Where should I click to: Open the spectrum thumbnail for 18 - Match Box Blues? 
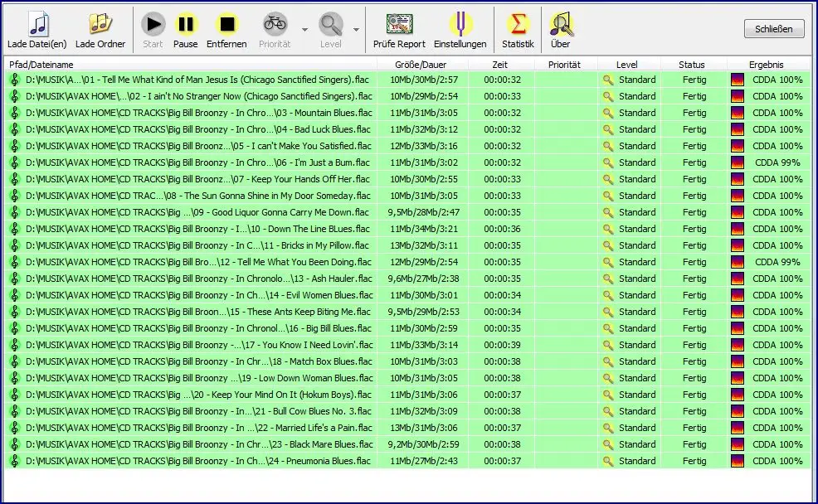coord(738,361)
